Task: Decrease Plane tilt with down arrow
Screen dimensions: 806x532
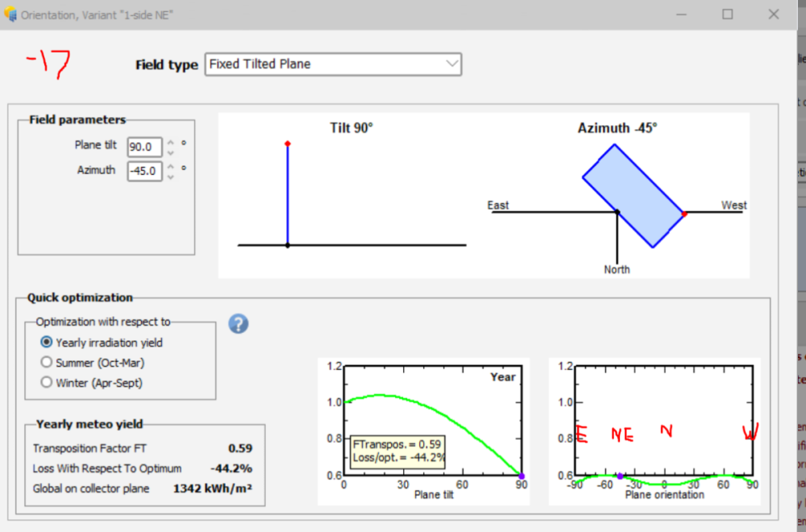Action: point(171,152)
